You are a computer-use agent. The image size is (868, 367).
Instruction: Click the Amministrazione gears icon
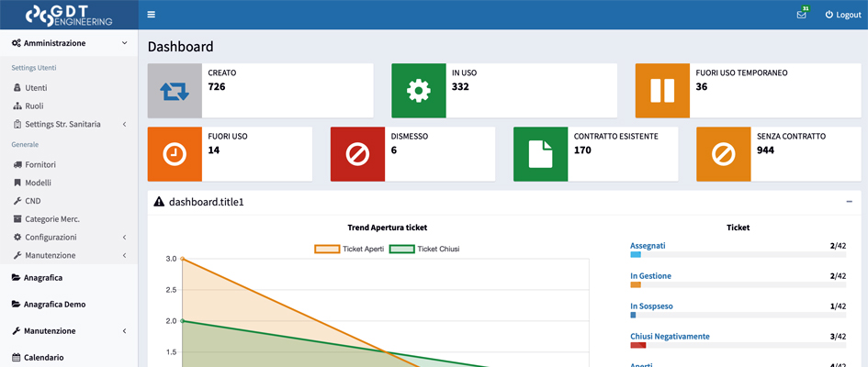pyautogui.click(x=17, y=43)
